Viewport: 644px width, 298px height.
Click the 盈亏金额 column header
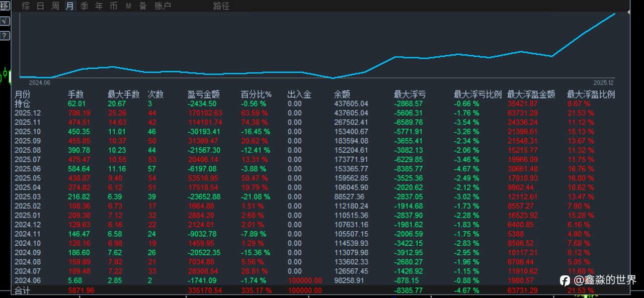coord(203,94)
